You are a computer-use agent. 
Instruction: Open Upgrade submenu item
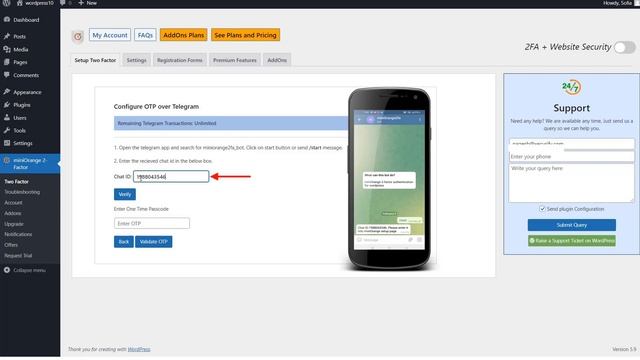click(x=14, y=224)
